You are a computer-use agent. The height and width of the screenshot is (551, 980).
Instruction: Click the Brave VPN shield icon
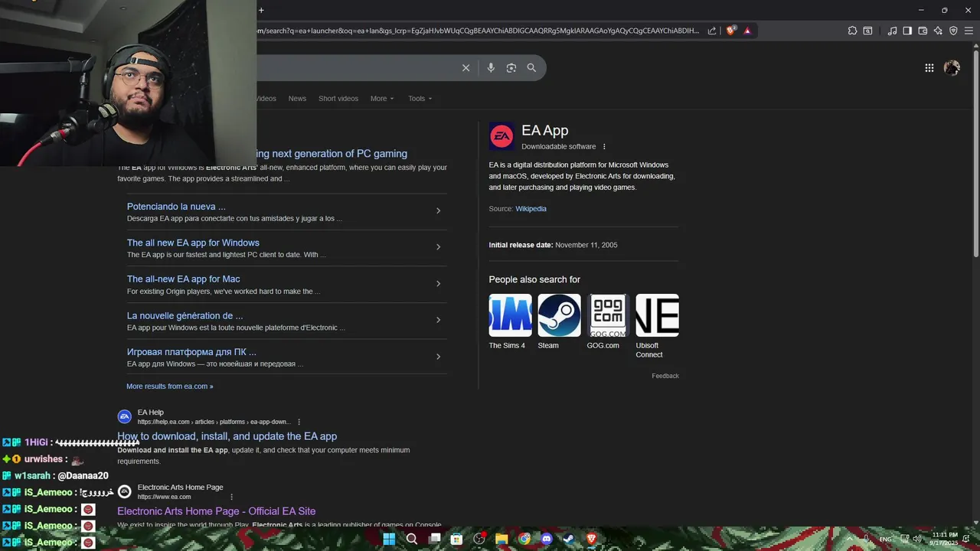953,31
